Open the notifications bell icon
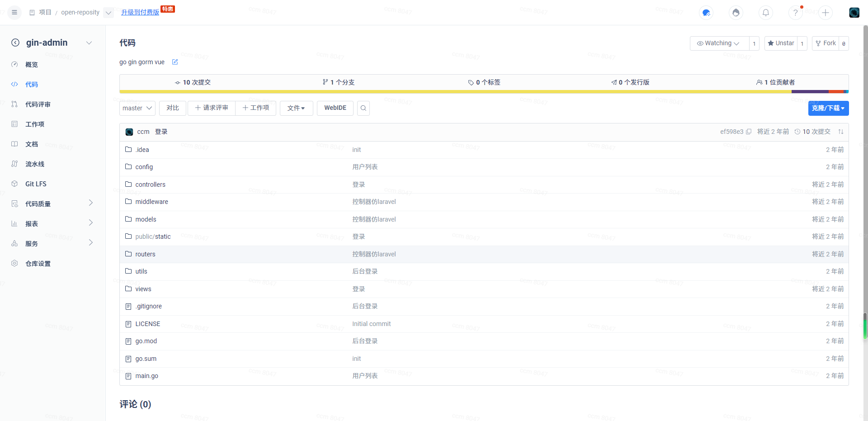 765,13
